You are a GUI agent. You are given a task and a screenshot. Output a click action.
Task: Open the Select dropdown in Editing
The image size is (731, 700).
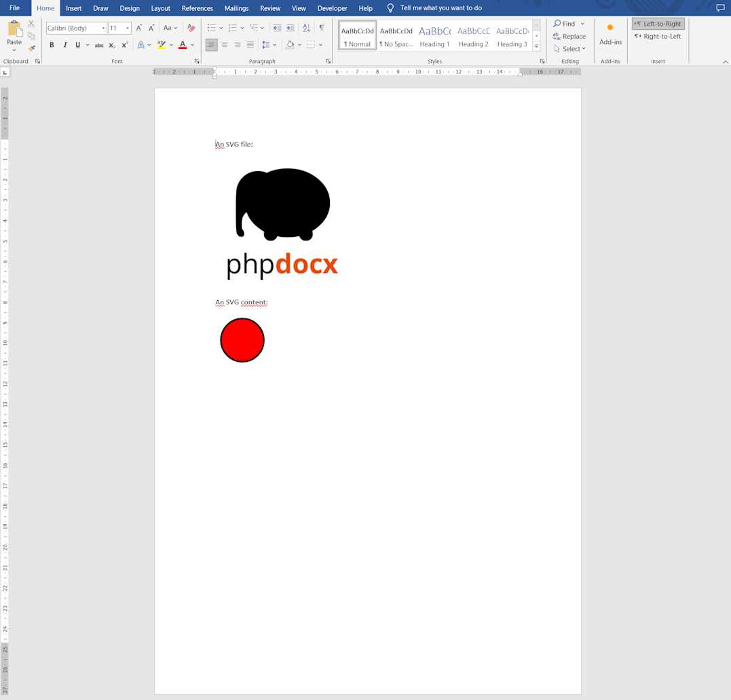[x=569, y=49]
